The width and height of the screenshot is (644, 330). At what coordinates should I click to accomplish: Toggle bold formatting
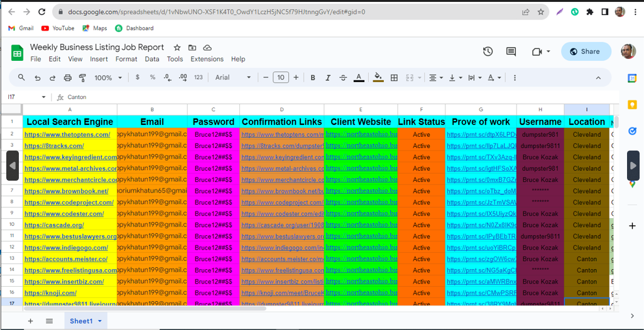click(x=313, y=77)
